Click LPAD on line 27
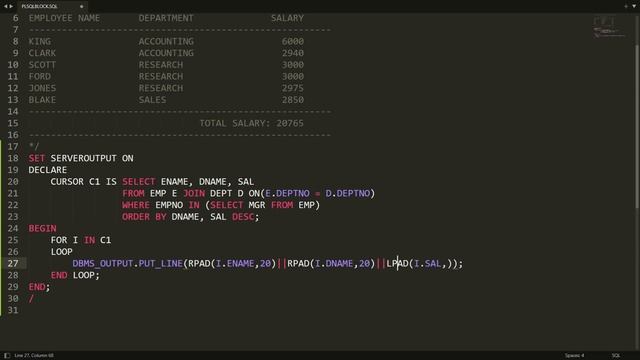 click(x=398, y=264)
